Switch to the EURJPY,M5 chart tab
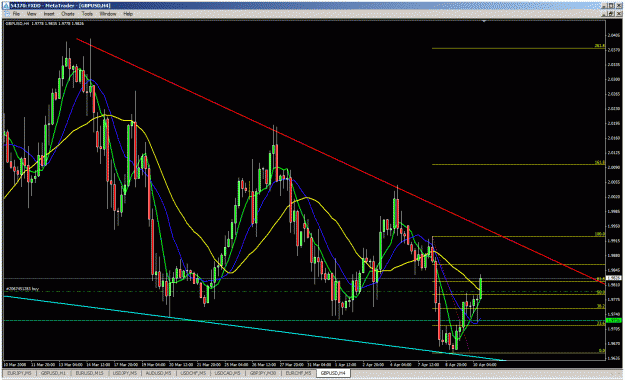 (x=19, y=373)
